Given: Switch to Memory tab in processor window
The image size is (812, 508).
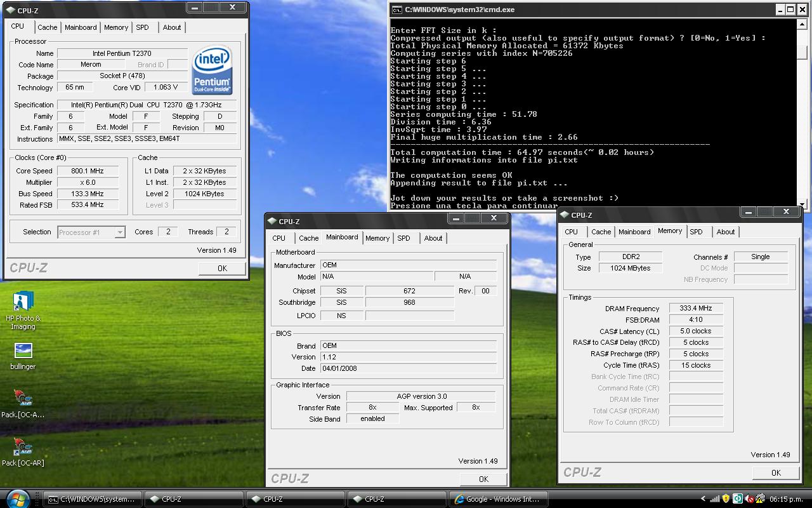Looking at the screenshot, I should tap(116, 27).
